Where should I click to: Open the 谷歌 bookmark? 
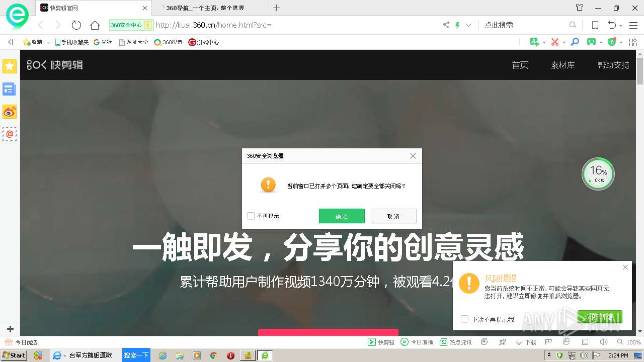(x=103, y=42)
